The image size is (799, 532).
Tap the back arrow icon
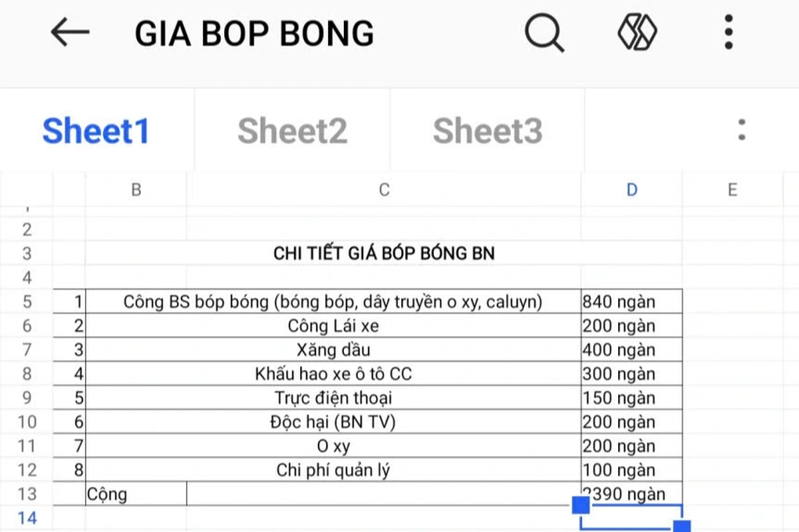pyautogui.click(x=70, y=33)
